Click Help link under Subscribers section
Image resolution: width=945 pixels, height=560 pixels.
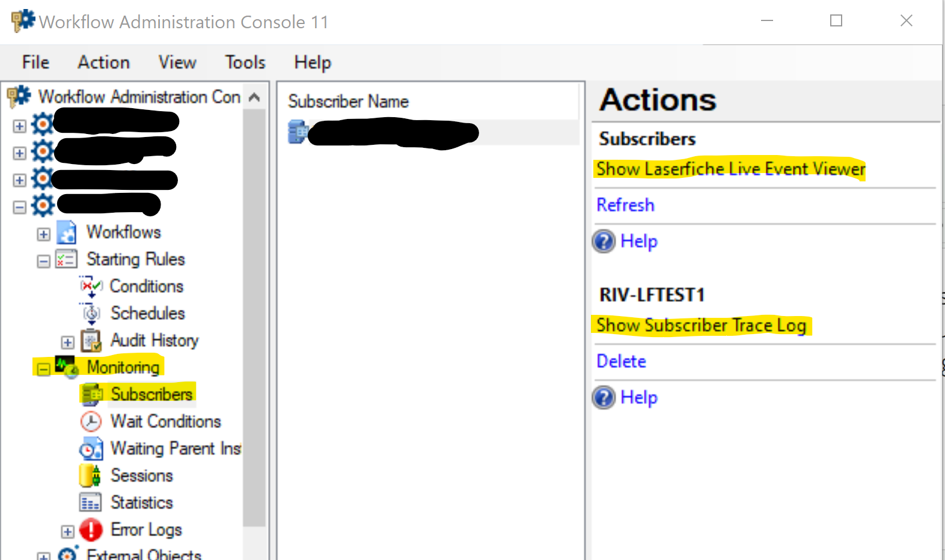coord(639,242)
